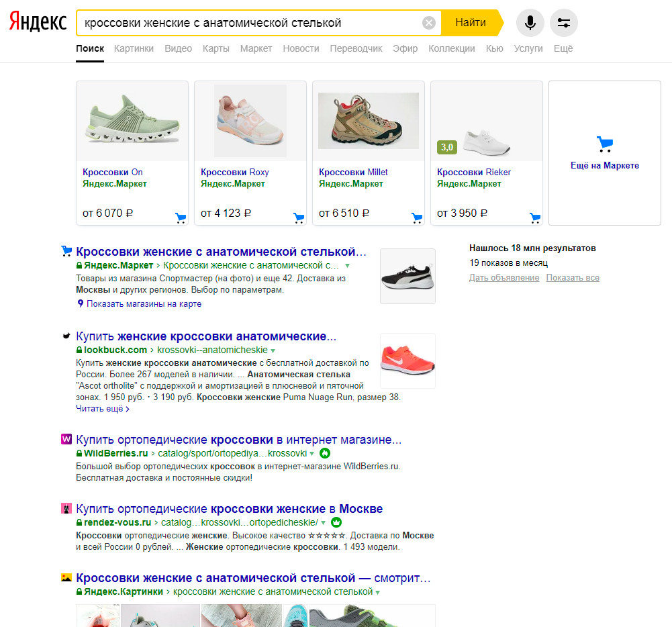
Task: Click the WildBerries purple W favicon
Action: coord(66,439)
